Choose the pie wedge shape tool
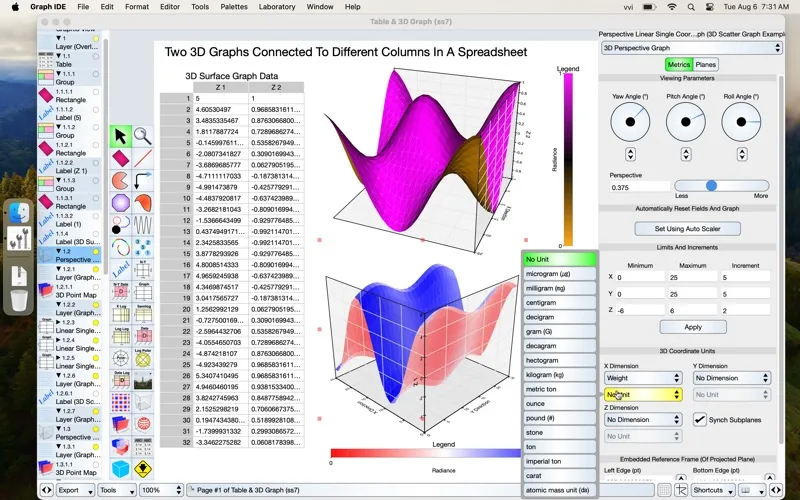 pos(120,180)
